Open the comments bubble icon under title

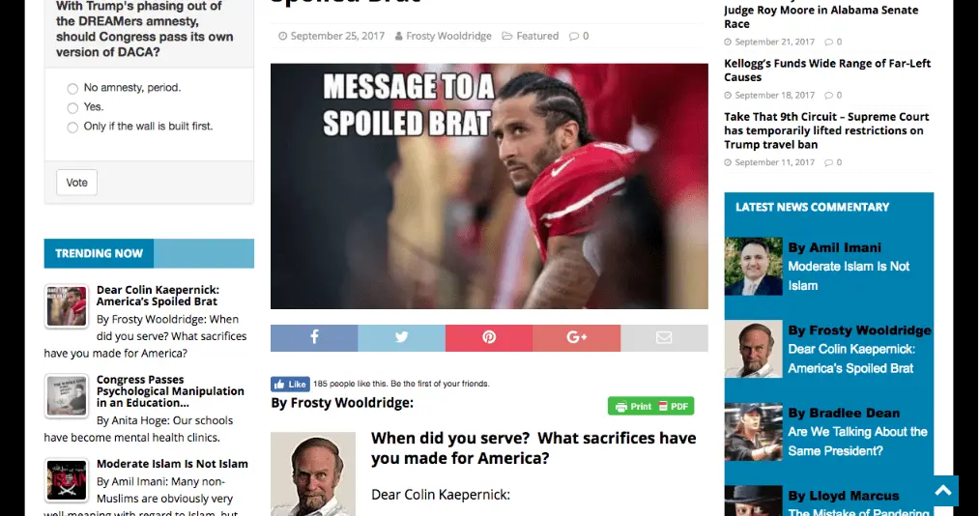click(574, 36)
